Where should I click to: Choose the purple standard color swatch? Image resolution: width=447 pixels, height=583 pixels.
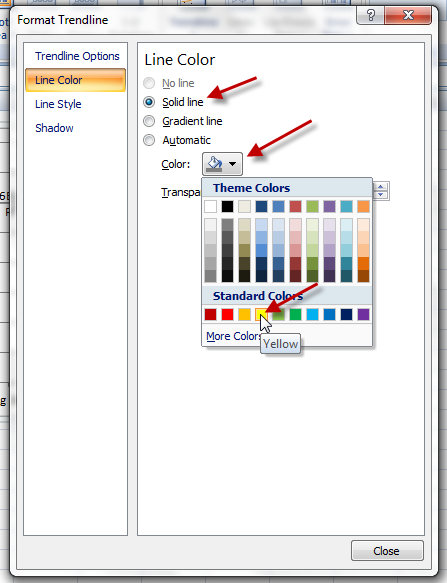click(x=363, y=315)
